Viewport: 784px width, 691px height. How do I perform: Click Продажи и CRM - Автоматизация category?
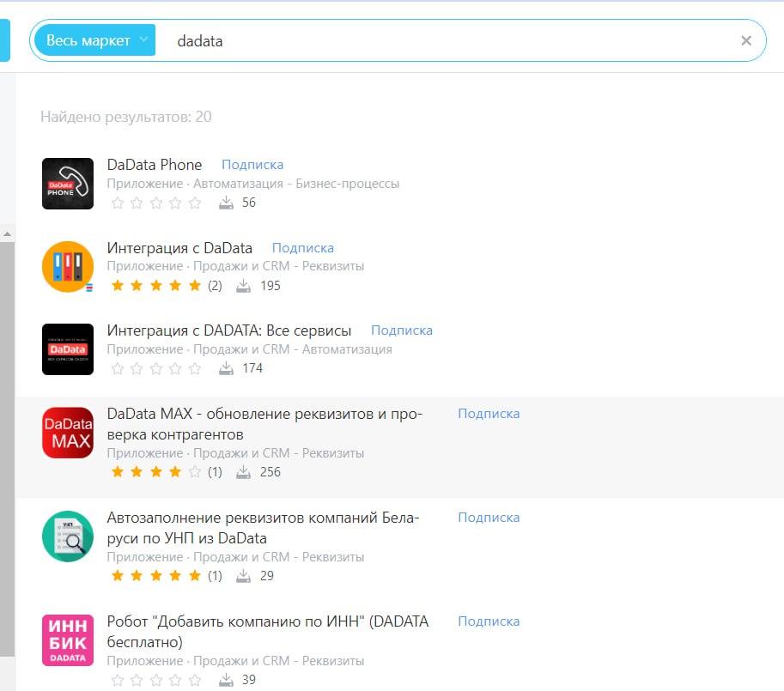293,349
